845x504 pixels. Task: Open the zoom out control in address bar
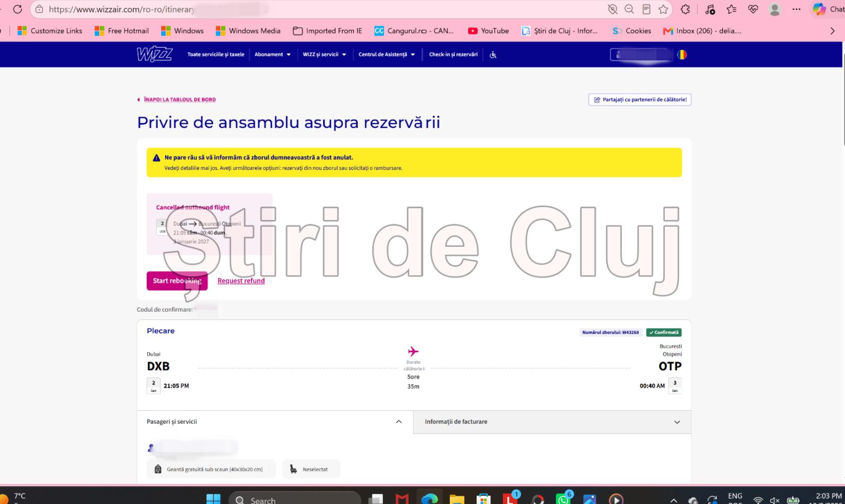click(x=629, y=9)
